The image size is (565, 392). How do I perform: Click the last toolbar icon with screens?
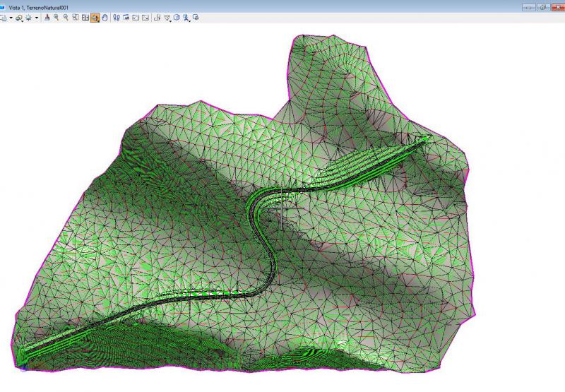[x=196, y=17]
